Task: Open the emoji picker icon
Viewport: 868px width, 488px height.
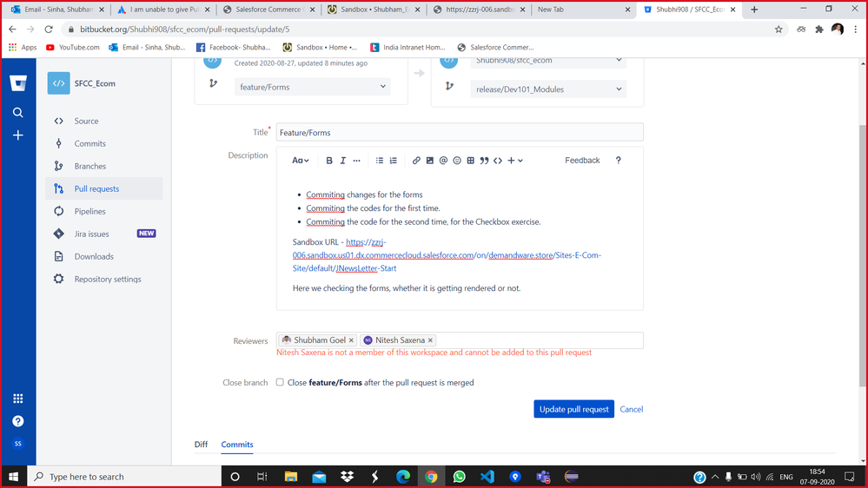Action: [x=457, y=161]
